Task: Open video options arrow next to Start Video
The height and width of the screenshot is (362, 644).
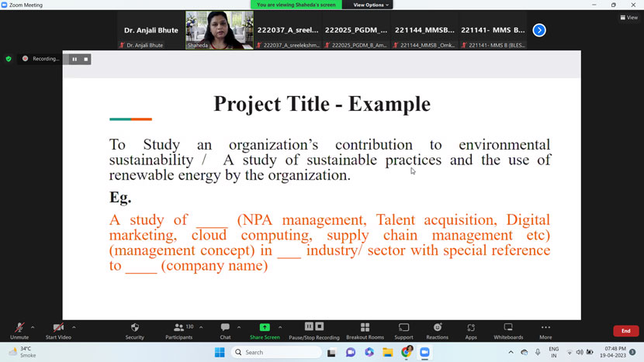Action: [x=74, y=327]
